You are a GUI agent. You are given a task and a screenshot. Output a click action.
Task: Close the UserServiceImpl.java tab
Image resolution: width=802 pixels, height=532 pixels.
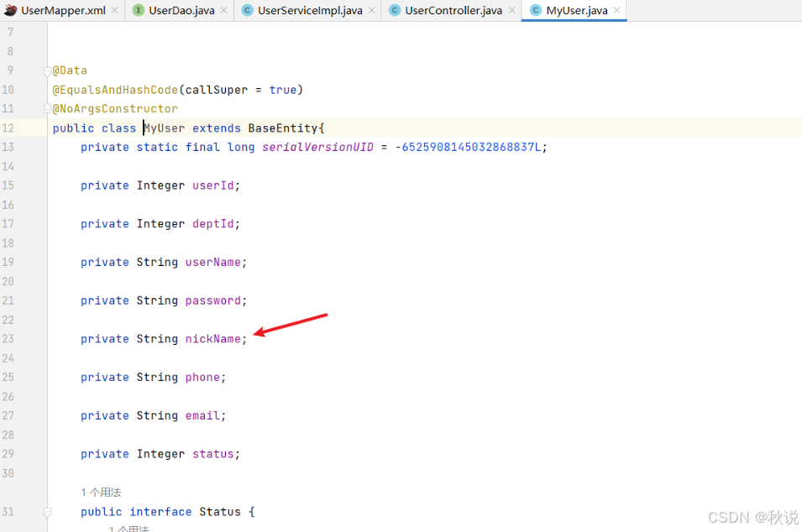(371, 10)
